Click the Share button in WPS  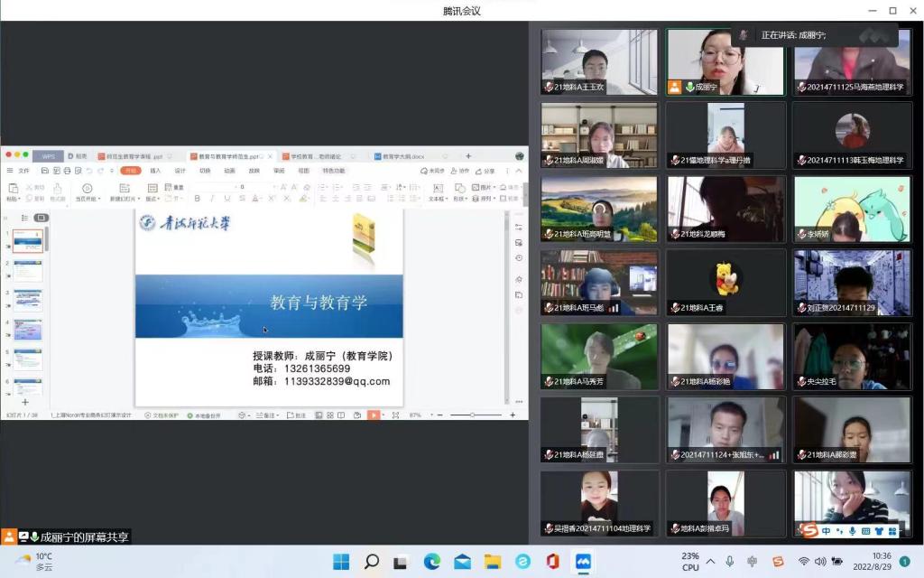(x=485, y=171)
